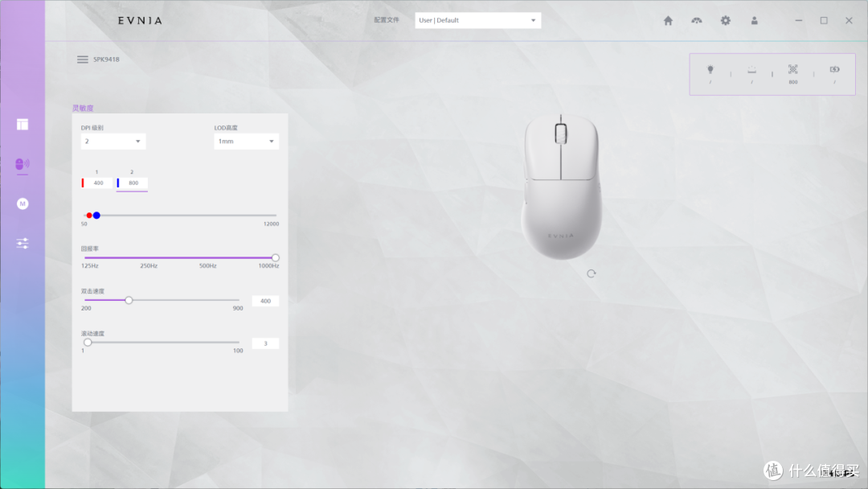Screen dimensions: 868x489
Task: Select DPI stage 1 field 400
Action: (97, 183)
